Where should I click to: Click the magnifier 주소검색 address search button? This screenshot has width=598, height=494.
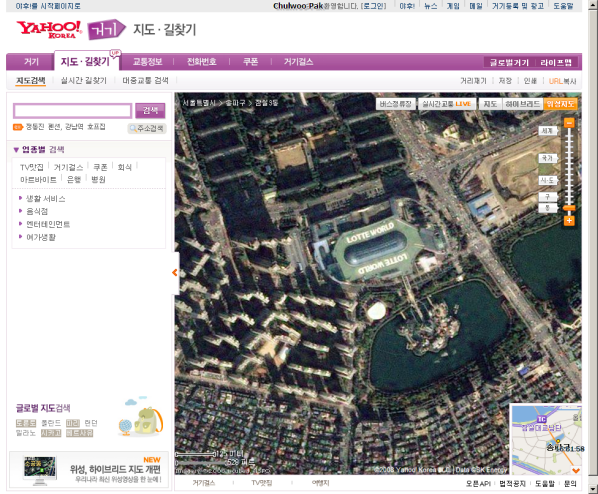(x=147, y=128)
